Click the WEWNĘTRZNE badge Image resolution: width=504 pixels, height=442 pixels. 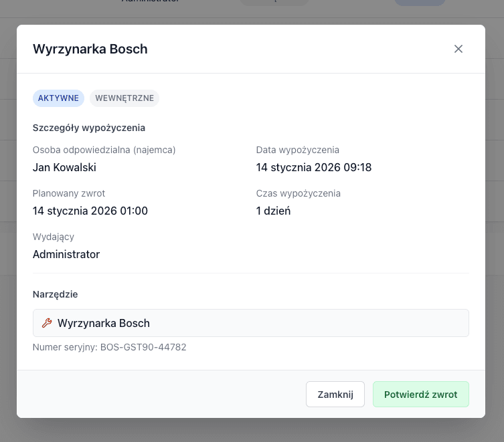pyautogui.click(x=124, y=98)
